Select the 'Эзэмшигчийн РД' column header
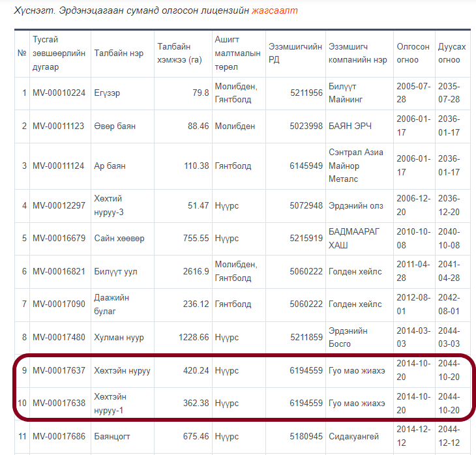 pos(295,53)
